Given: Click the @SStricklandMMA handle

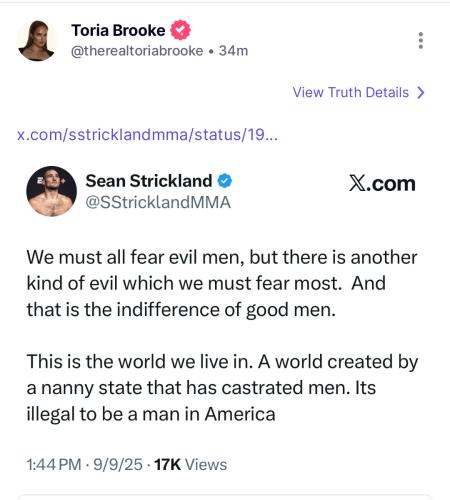Looking at the screenshot, I should pyautogui.click(x=158, y=202).
